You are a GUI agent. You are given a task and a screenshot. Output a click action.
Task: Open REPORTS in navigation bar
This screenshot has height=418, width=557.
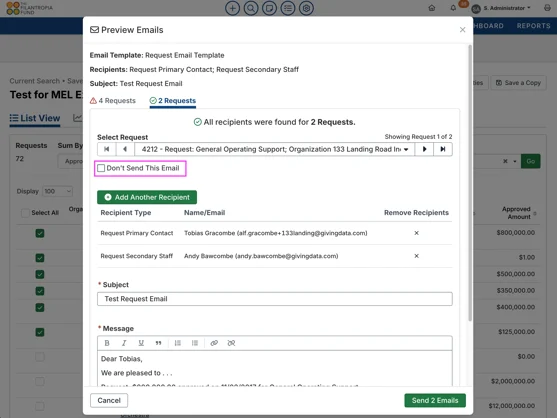533,26
